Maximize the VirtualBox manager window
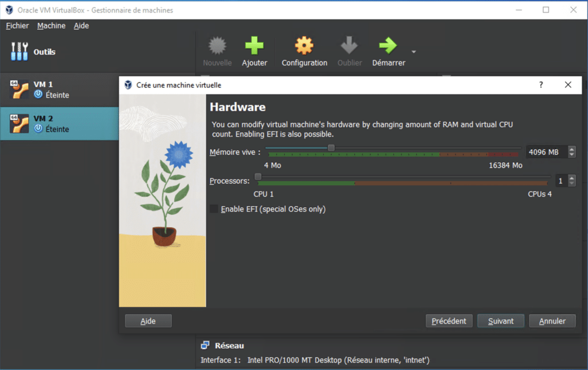Screen dimensions: 588x370 [x=546, y=10]
